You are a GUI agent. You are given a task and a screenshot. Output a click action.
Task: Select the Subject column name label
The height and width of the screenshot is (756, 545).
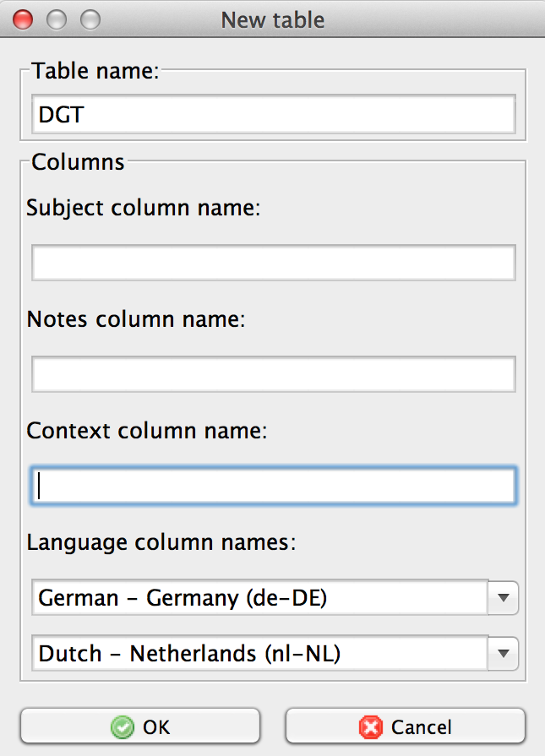pyautogui.click(x=144, y=208)
